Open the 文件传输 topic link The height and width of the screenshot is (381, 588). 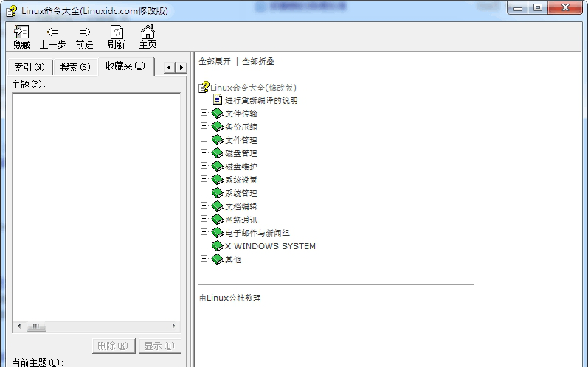click(x=241, y=113)
